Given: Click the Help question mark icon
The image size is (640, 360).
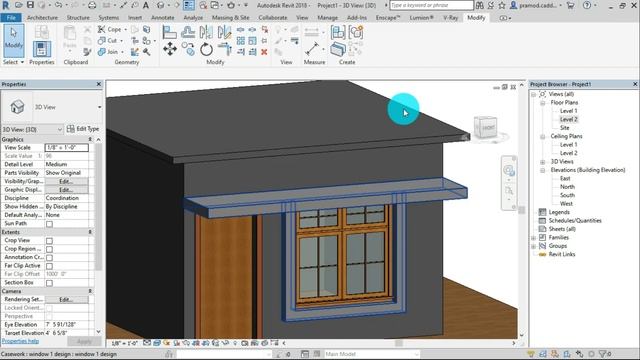Looking at the screenshot, I should tap(587, 5).
